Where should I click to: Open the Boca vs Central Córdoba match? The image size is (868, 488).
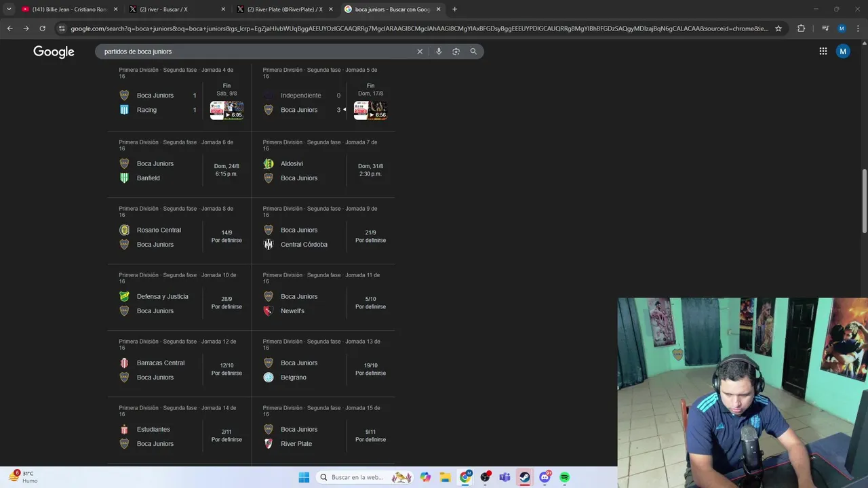[x=323, y=231]
